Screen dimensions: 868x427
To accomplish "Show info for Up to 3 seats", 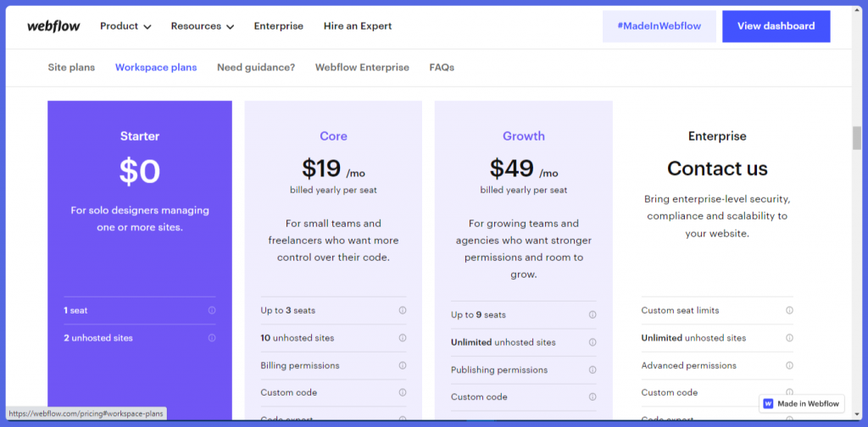I will [x=403, y=310].
